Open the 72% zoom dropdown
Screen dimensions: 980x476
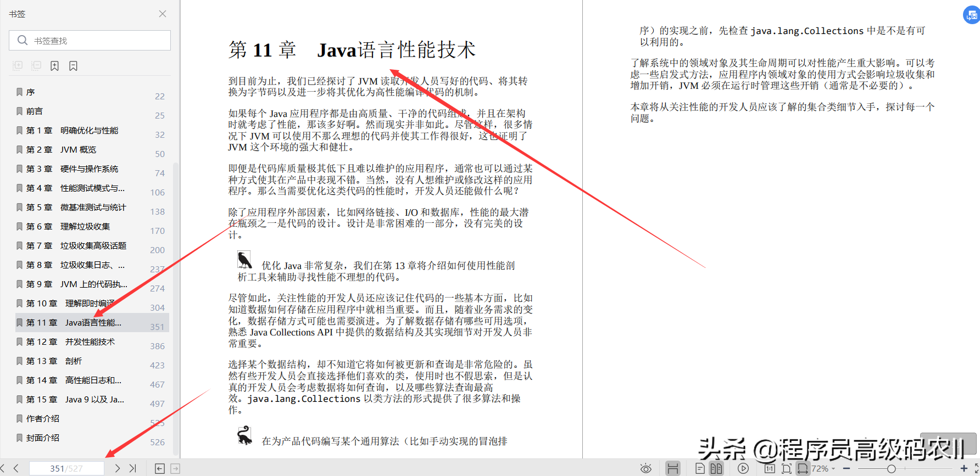click(823, 468)
